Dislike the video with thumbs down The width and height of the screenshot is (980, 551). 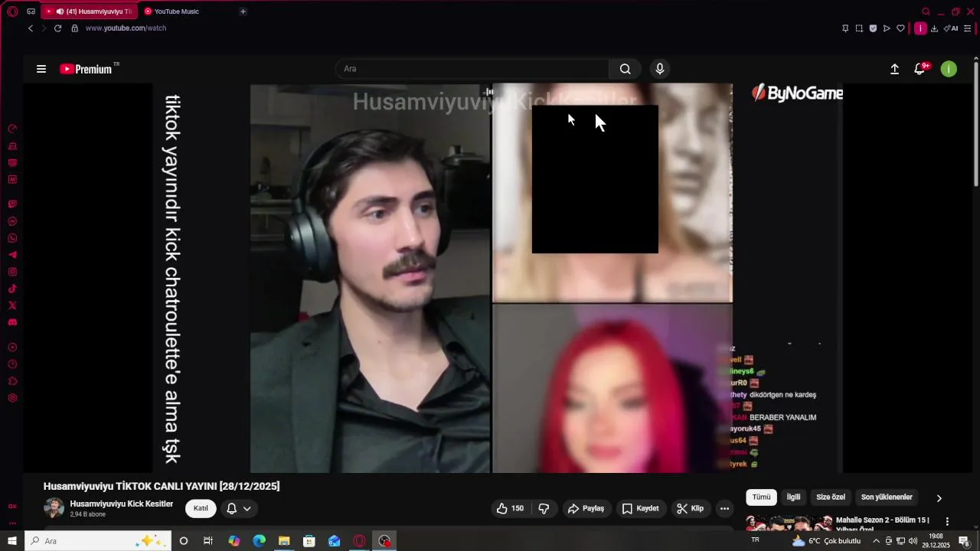(x=544, y=508)
